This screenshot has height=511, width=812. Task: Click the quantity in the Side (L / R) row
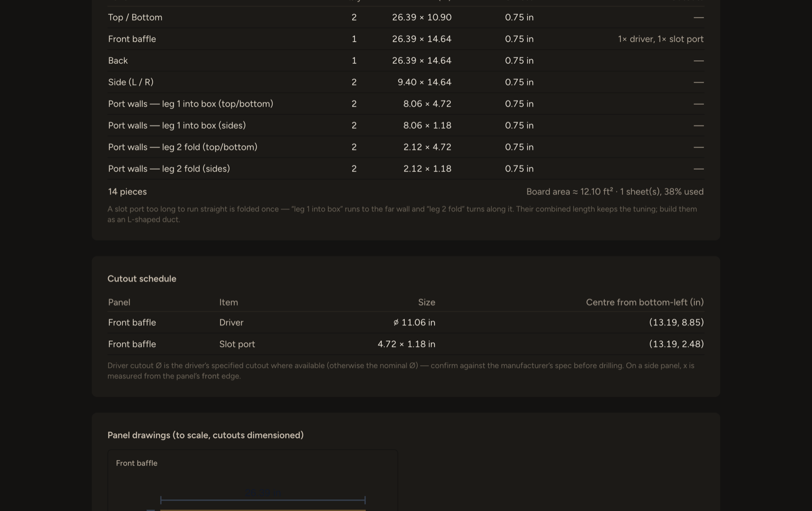click(354, 82)
